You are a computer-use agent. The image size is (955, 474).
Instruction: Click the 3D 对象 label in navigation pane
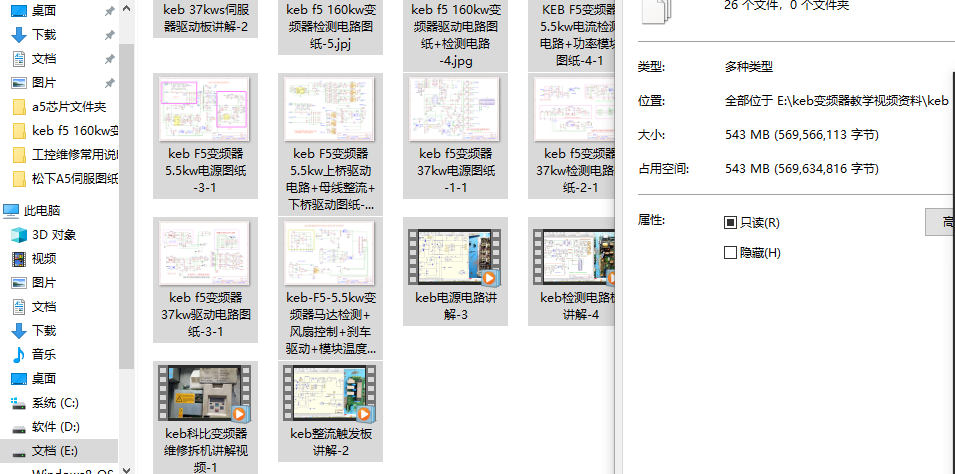tap(54, 235)
